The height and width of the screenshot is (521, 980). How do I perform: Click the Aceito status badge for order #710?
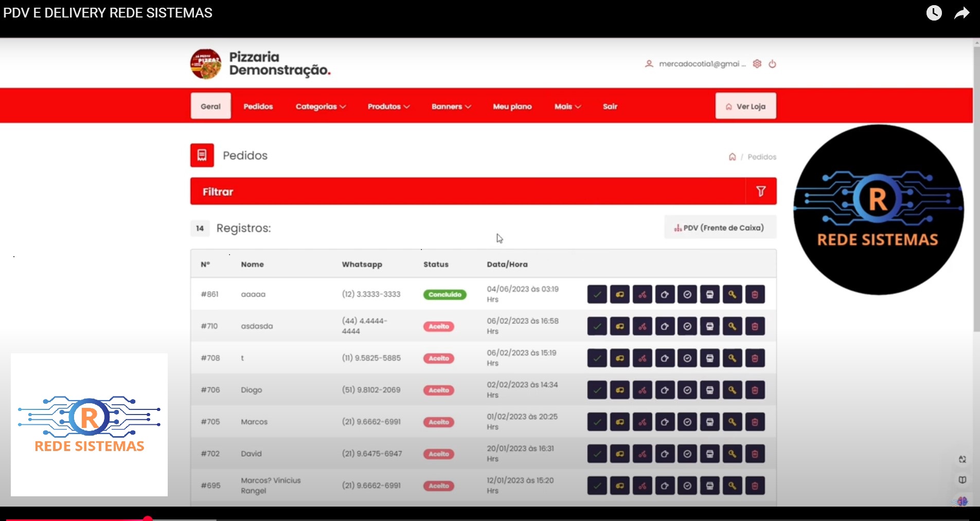coord(439,326)
